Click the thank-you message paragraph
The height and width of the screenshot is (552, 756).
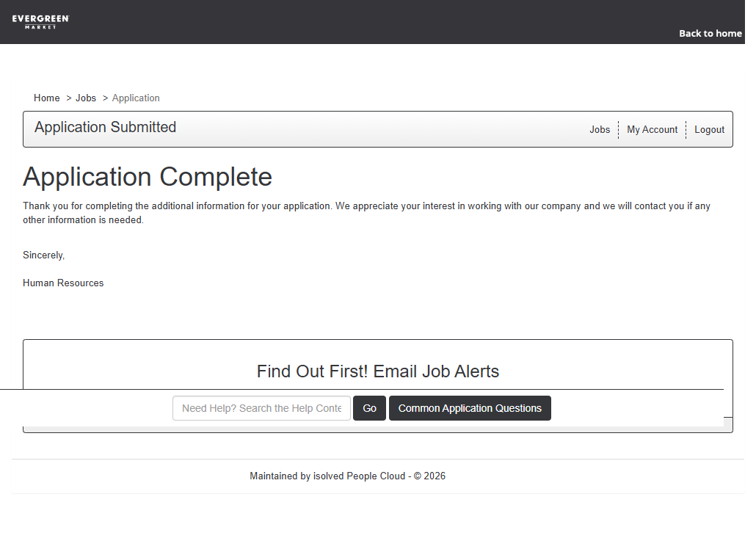[366, 213]
